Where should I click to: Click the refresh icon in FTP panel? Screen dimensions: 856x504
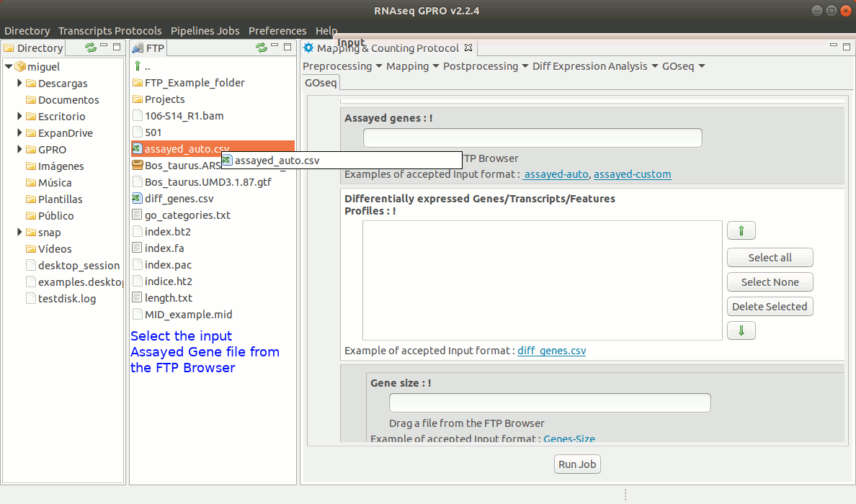261,48
